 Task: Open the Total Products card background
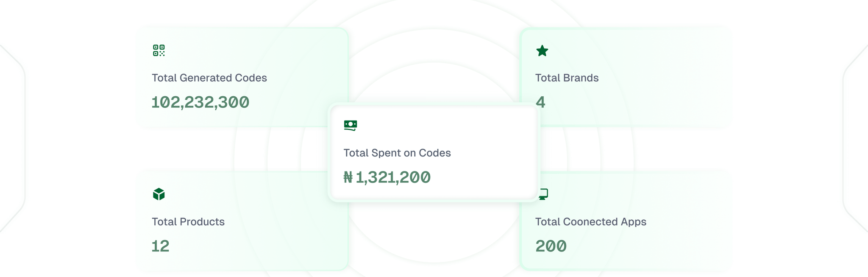(275, 238)
